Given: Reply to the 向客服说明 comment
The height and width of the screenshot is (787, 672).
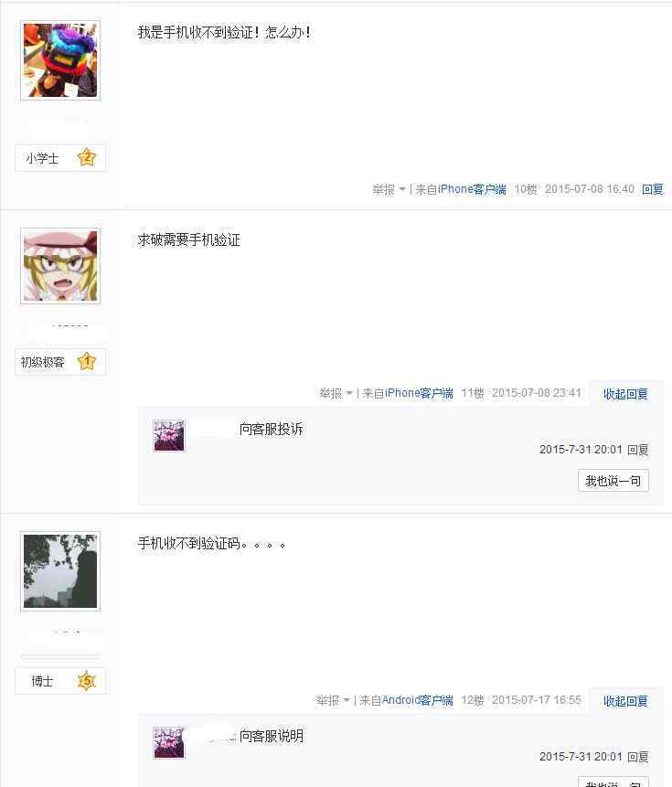Looking at the screenshot, I should [x=638, y=757].
